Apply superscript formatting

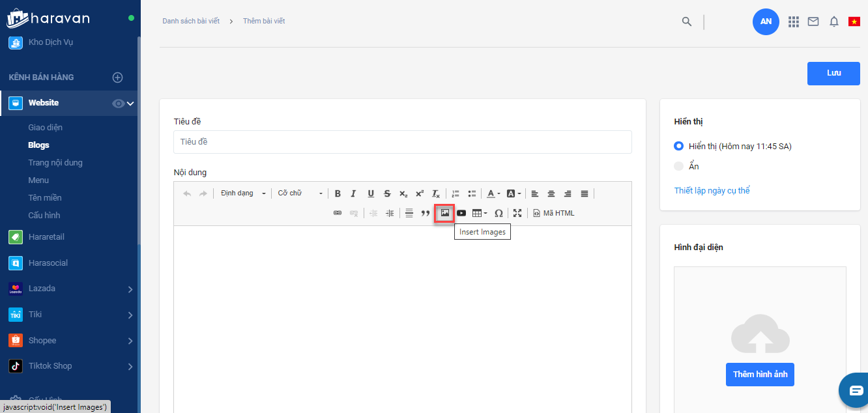[x=420, y=193]
